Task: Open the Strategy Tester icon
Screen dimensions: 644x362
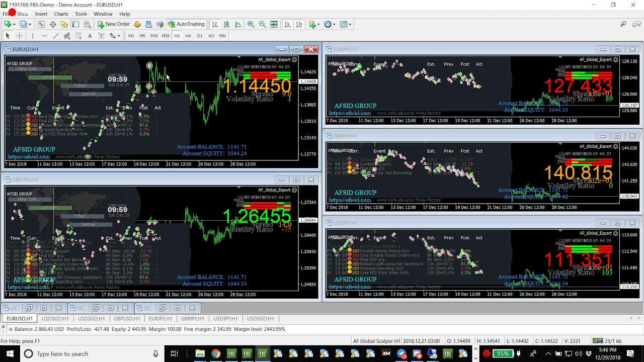Action: pos(87,24)
